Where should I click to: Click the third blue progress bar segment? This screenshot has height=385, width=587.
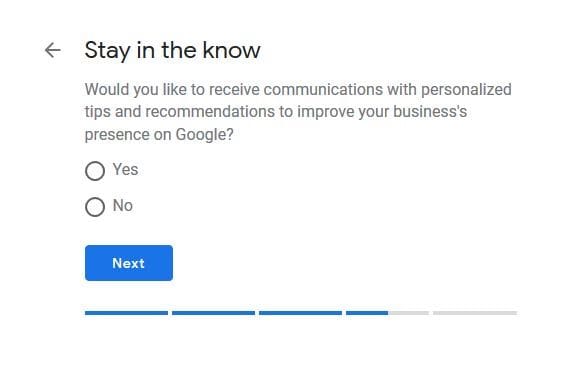click(x=300, y=313)
